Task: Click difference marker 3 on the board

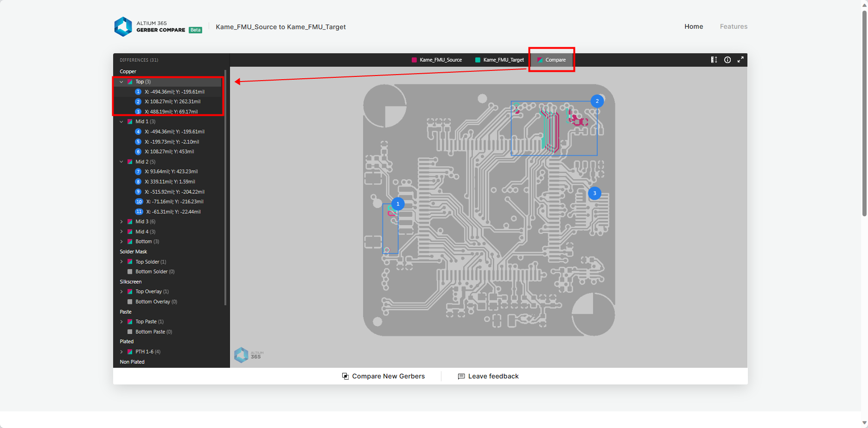Action: [594, 194]
